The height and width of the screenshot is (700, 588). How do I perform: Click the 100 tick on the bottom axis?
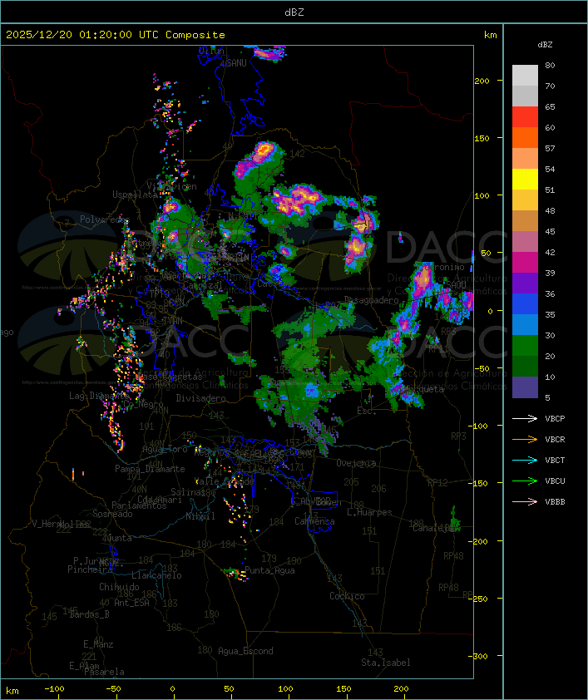285,689
